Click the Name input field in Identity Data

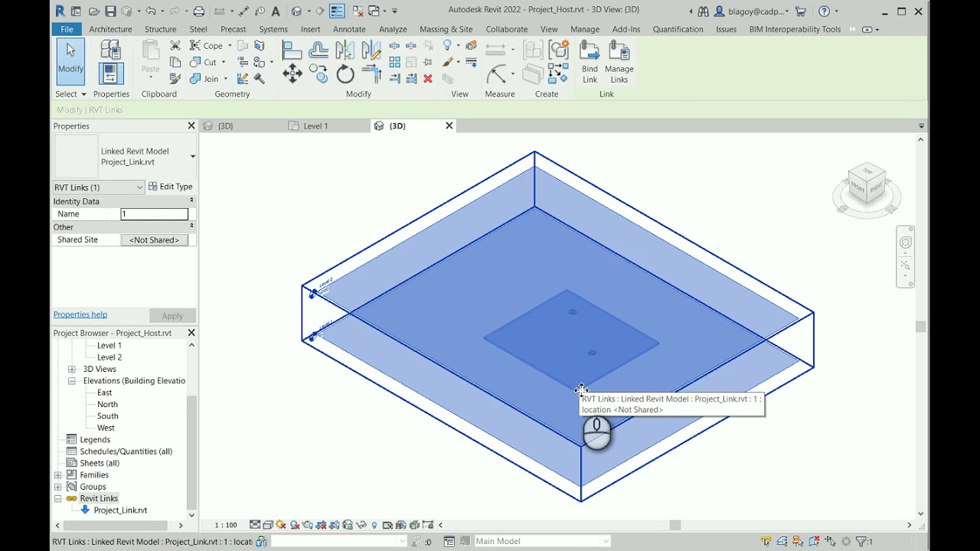[x=154, y=214]
